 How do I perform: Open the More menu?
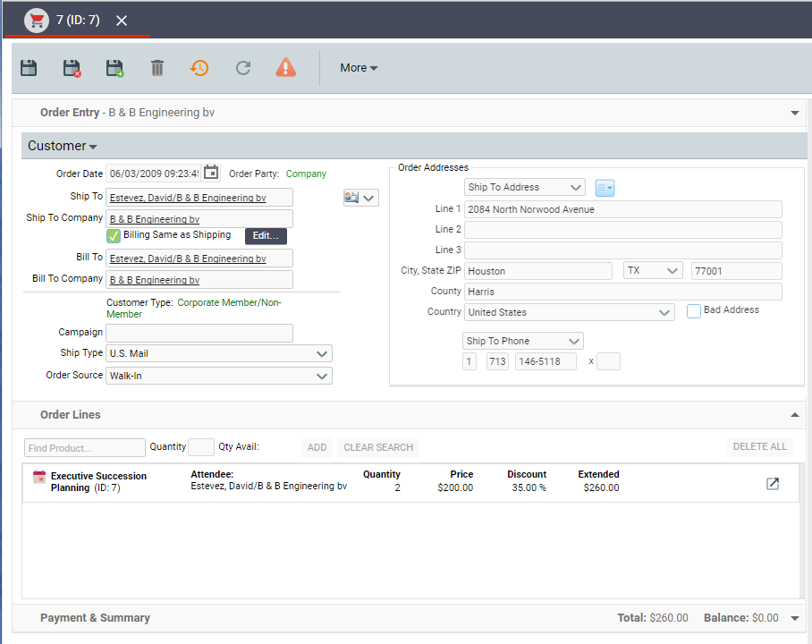(x=359, y=68)
